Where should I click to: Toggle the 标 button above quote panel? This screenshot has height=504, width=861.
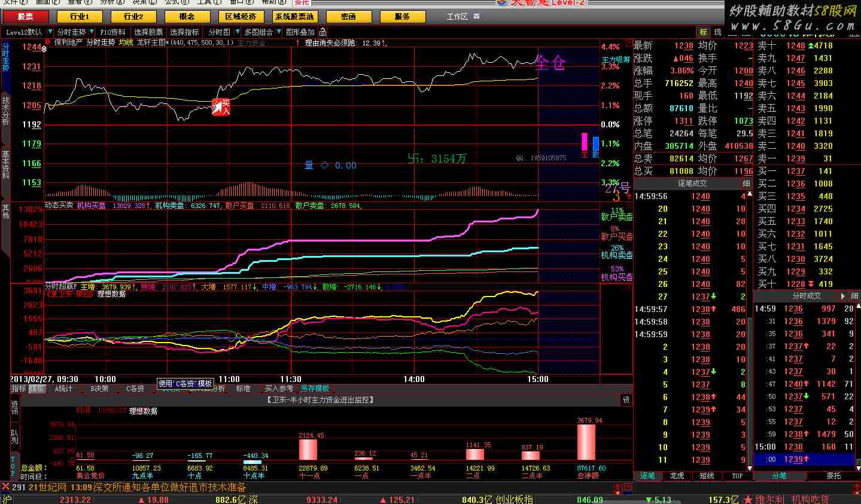[703, 32]
